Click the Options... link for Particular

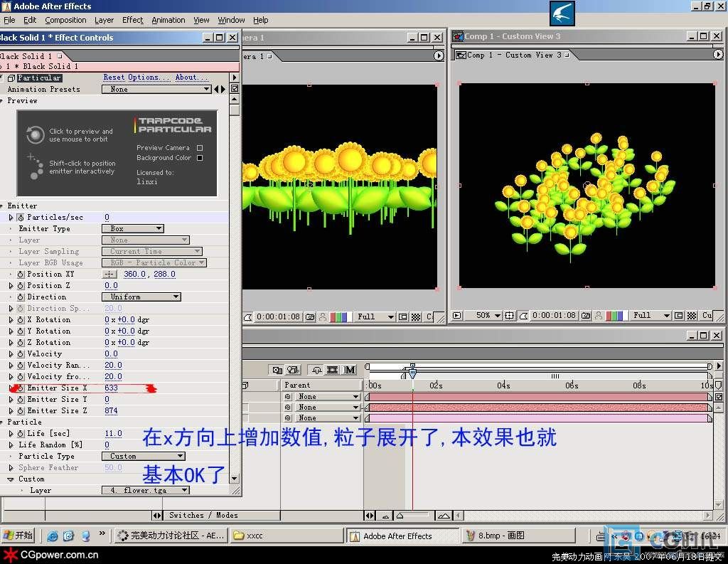149,77
